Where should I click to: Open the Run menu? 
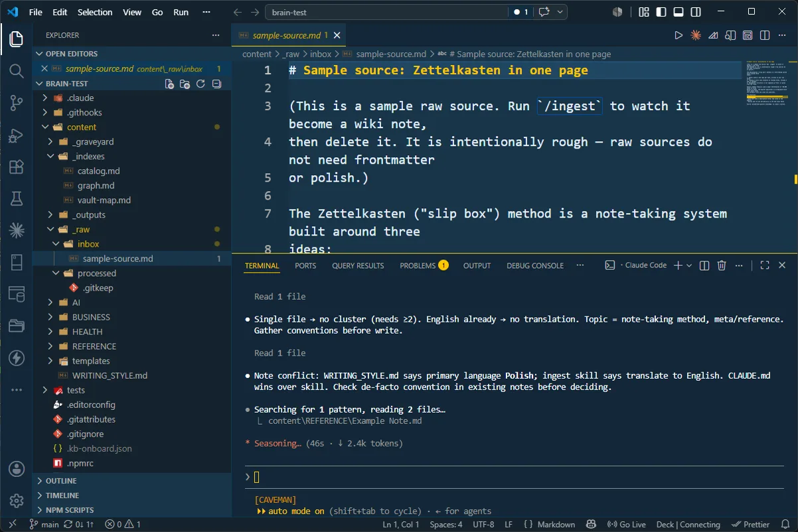(181, 12)
